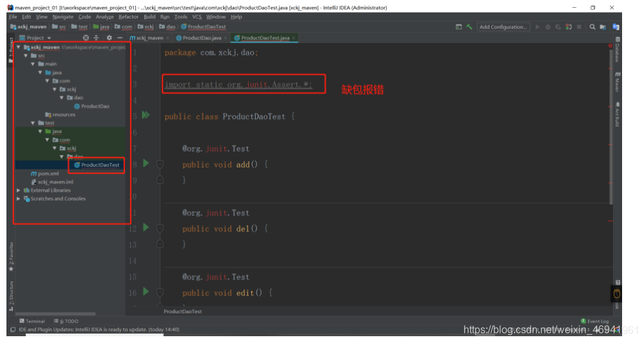Viewport: 644px width, 342px height.
Task: Open the Navigate menu
Action: tap(63, 17)
